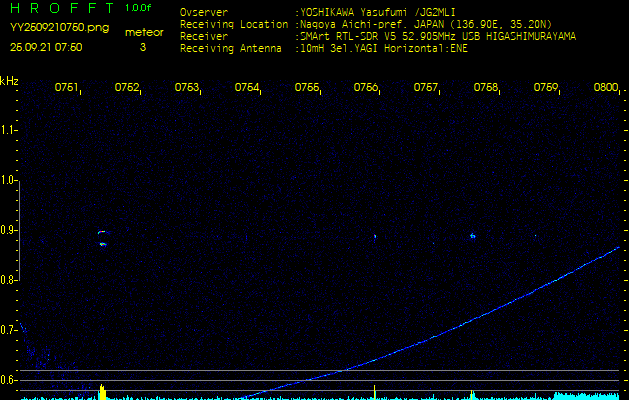Click the 1.0 kHz frequency axis label

click(x=10, y=181)
